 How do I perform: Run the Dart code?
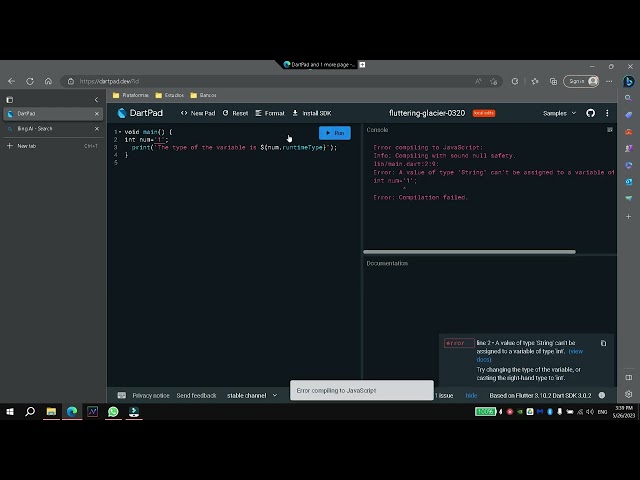(334, 133)
